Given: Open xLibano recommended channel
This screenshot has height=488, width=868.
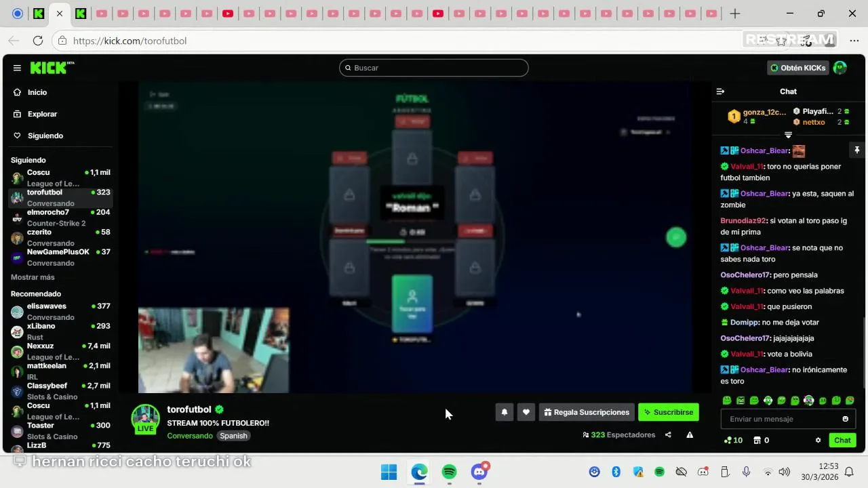Looking at the screenshot, I should 60,331.
